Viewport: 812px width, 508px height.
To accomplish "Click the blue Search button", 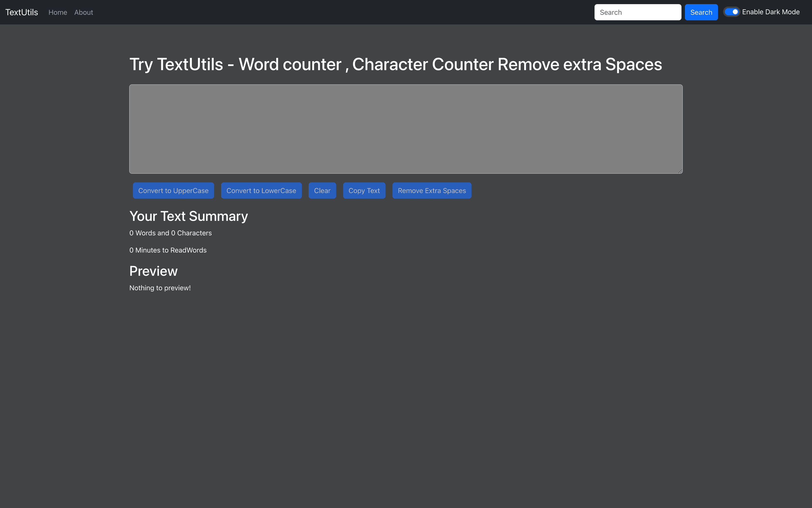I will (701, 12).
